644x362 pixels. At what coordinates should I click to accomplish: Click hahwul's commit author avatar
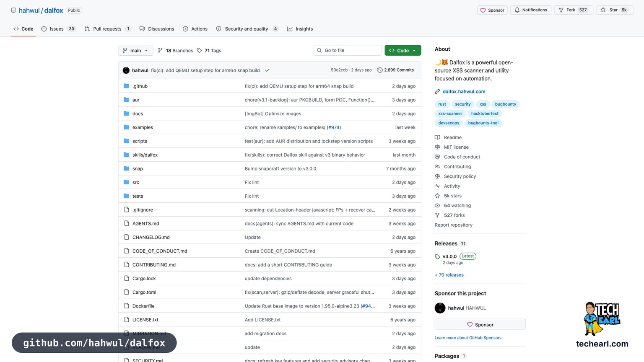pyautogui.click(x=126, y=70)
